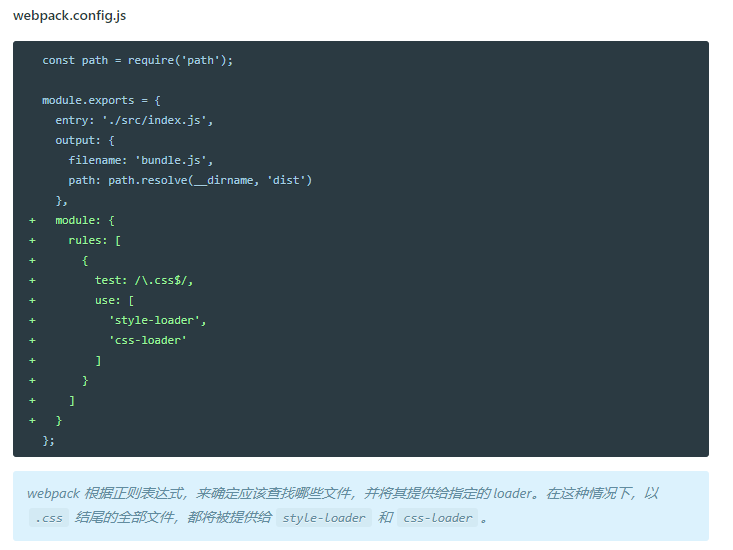Click the css-loader inline code tag
The width and height of the screenshot is (733, 550).
coord(438,518)
